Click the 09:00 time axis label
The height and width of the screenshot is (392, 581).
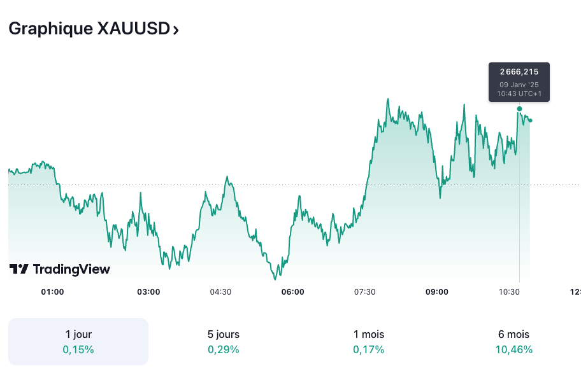coord(437,292)
